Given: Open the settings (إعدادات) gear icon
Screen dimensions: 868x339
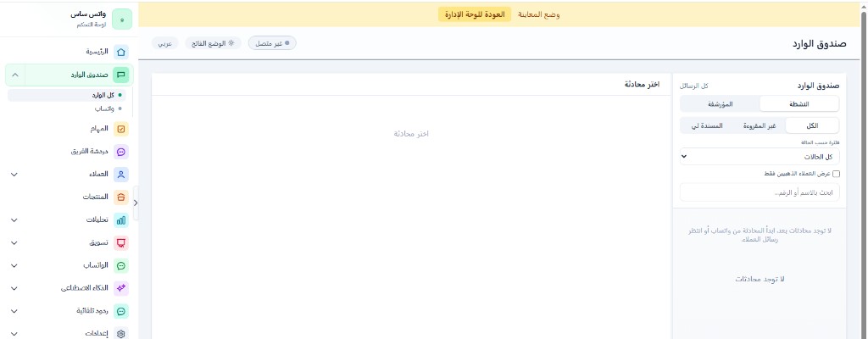Looking at the screenshot, I should [121, 333].
